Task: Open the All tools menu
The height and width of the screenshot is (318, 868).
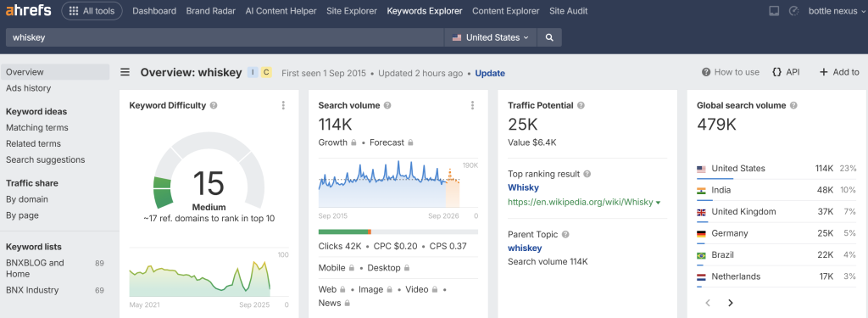Action: click(x=92, y=10)
